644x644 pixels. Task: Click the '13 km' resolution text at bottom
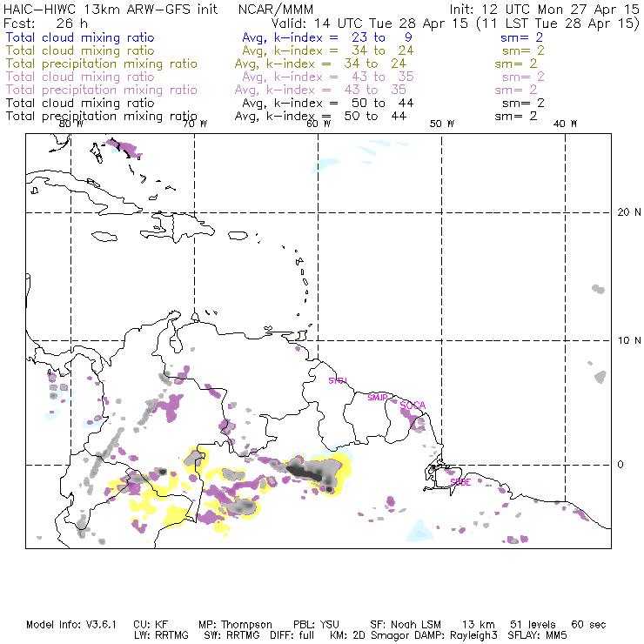[478, 625]
